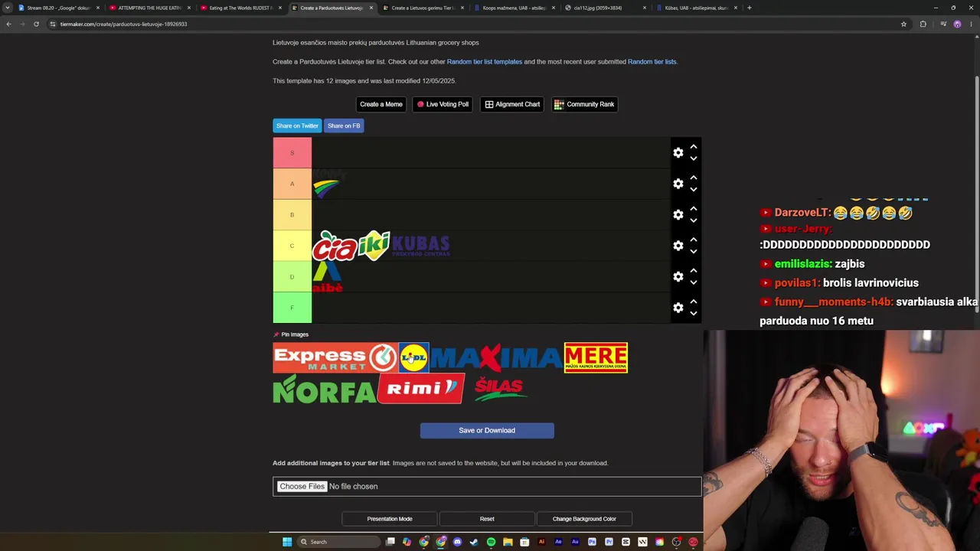Open recent Random tier lists link
This screenshot has height=551, width=980.
[652, 62]
